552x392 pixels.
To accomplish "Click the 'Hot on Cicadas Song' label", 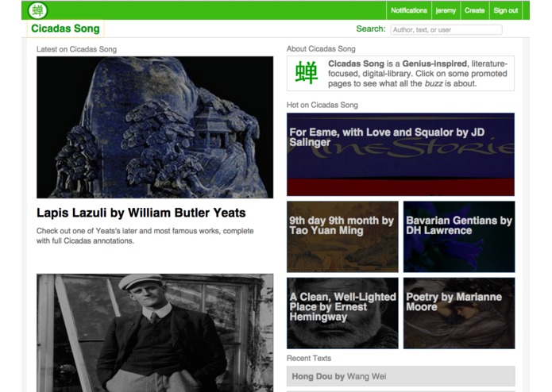I will click(x=322, y=105).
